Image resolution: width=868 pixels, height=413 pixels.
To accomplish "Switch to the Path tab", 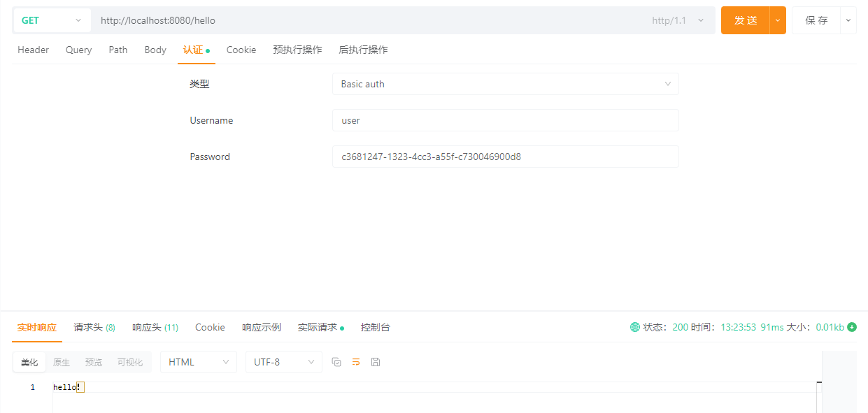I will pos(118,50).
